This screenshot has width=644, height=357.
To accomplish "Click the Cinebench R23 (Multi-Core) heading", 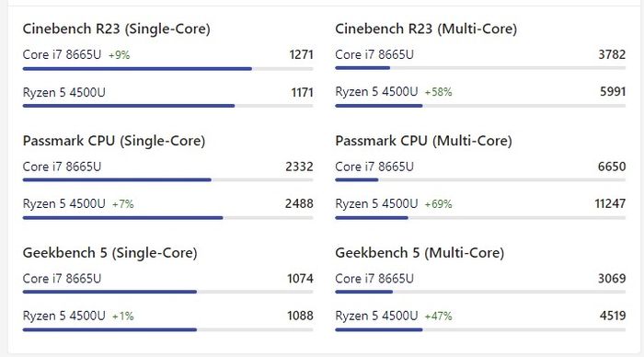I will (426, 29).
